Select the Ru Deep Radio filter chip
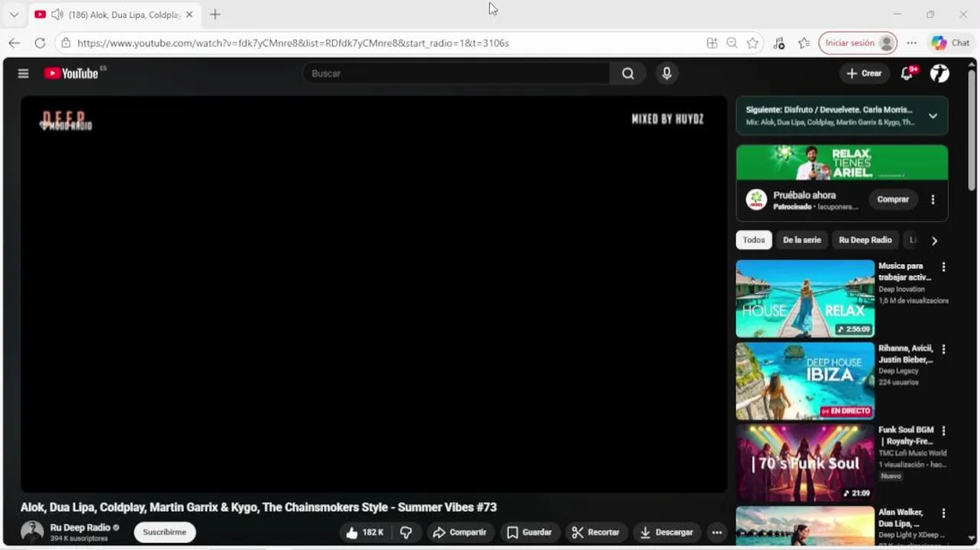This screenshot has height=550, width=980. pos(866,240)
